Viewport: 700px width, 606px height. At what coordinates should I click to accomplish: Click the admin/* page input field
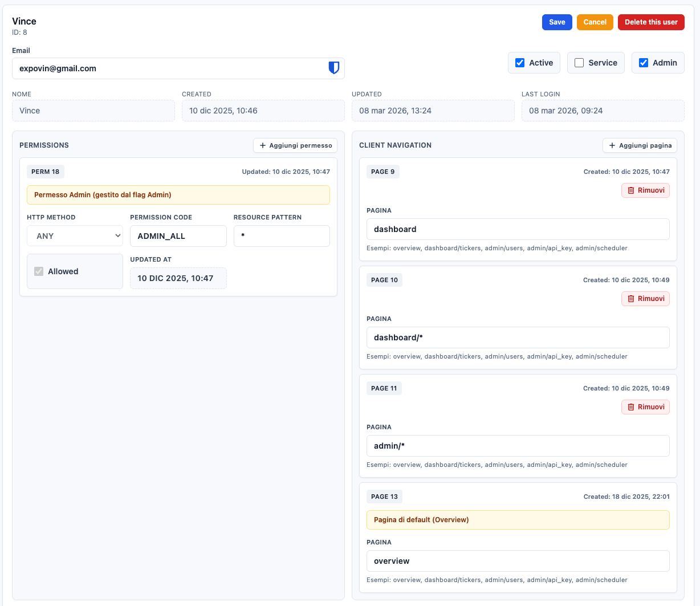518,446
